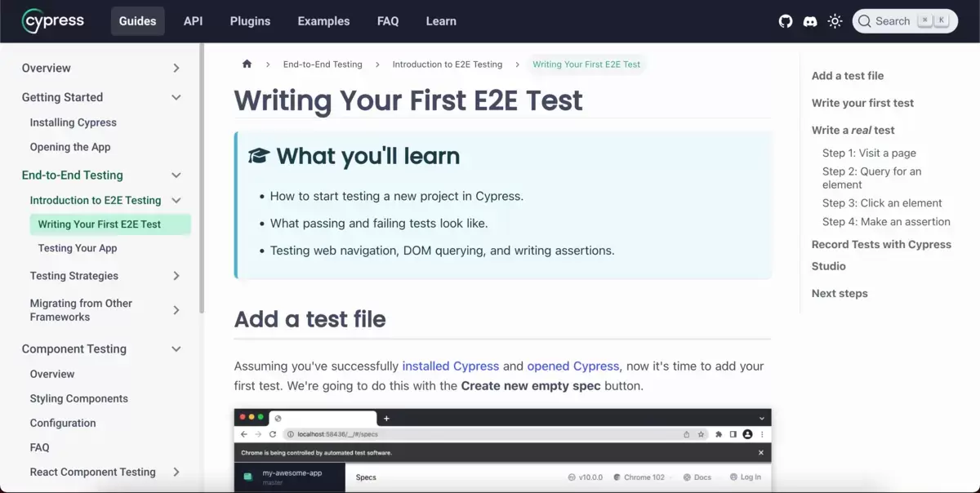Toggle light/dark theme sun icon
The image size is (980, 493).
point(835,21)
